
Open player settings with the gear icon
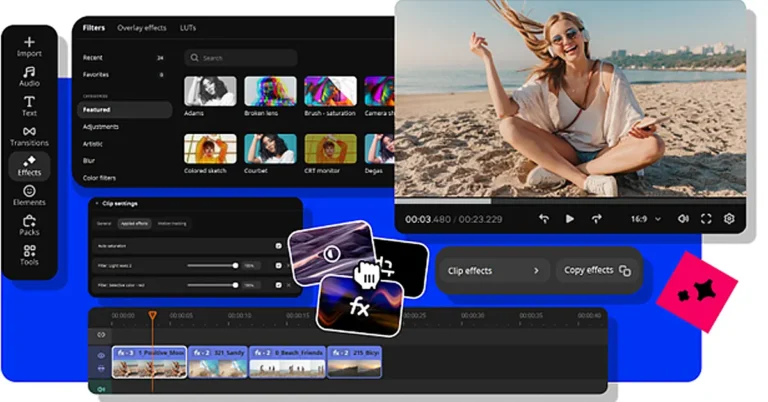729,218
